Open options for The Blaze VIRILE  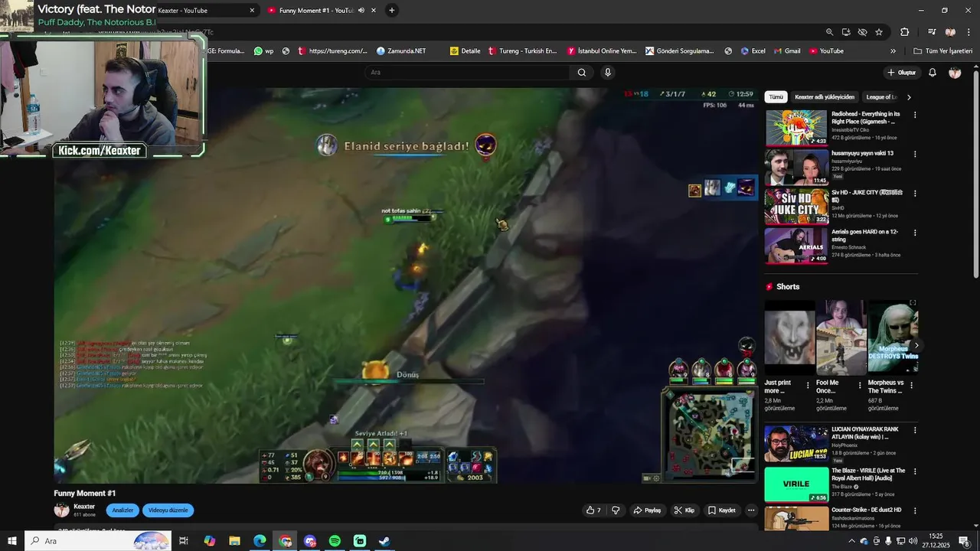[x=915, y=472]
